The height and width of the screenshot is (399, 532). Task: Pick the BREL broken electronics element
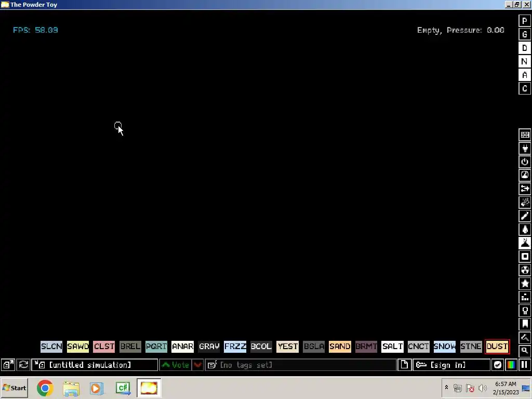(x=130, y=347)
